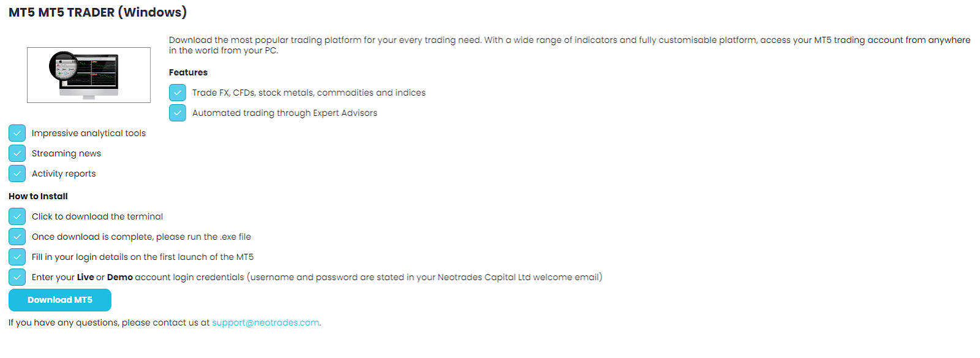Click the check icon next to Activity reports
This screenshot has width=980, height=358.
tap(17, 173)
